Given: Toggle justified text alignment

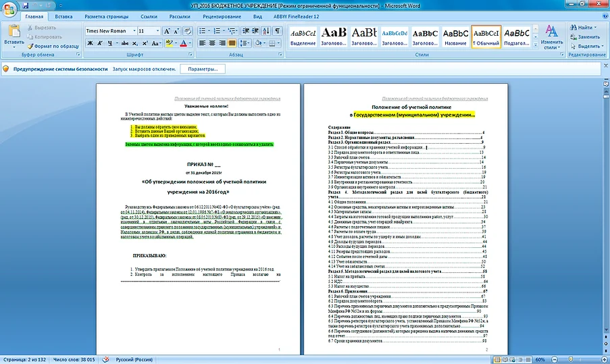Looking at the screenshot, I should click(x=232, y=43).
